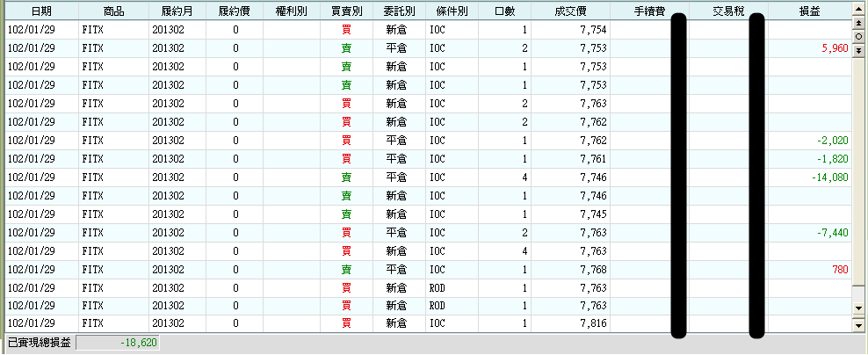868x355 pixels.
Task: Click IOC in the row priced 7,761
Action: (438, 159)
